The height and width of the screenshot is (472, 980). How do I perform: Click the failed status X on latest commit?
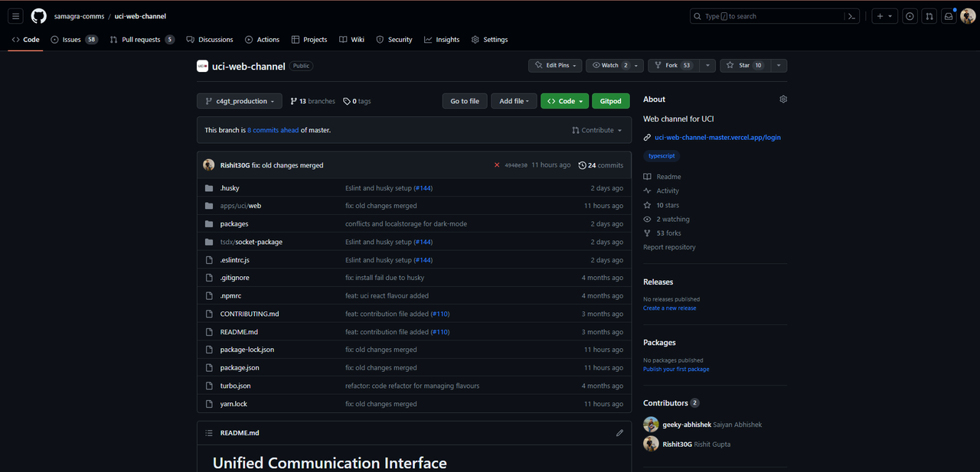pyautogui.click(x=497, y=165)
